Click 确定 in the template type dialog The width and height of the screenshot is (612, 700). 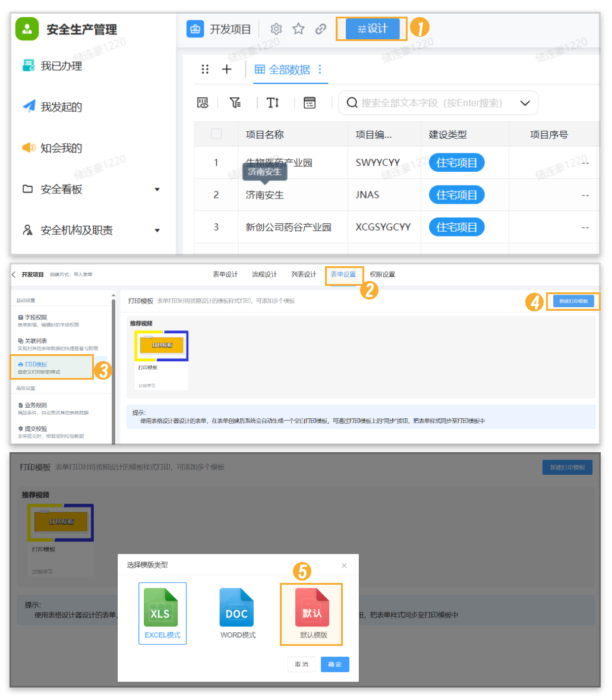[x=335, y=664]
